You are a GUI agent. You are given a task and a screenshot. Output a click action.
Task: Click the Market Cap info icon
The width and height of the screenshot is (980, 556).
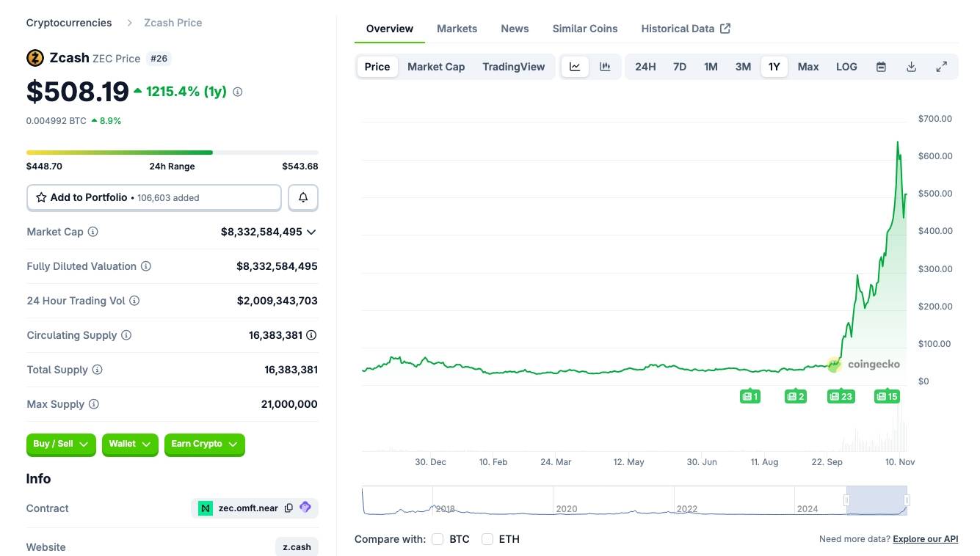click(93, 232)
